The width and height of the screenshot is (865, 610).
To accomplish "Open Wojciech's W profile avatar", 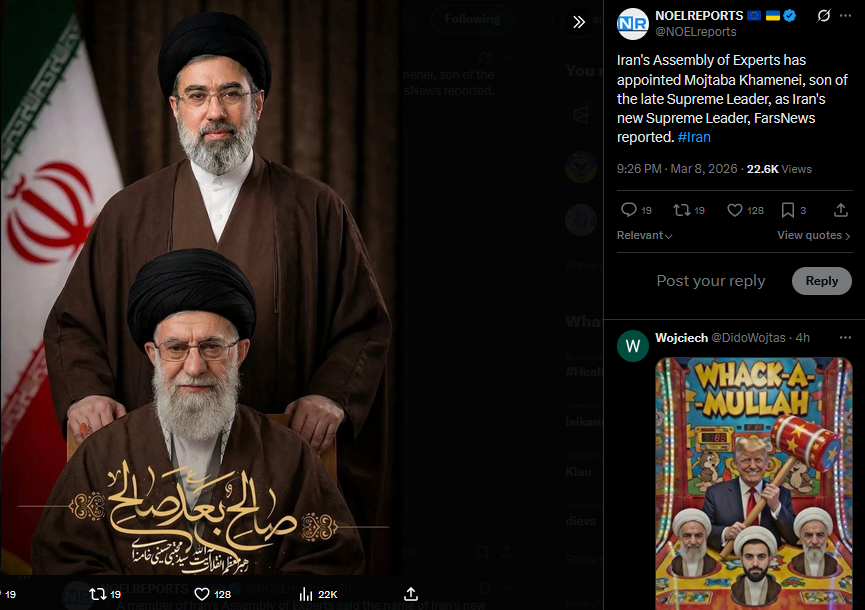I will (x=633, y=346).
